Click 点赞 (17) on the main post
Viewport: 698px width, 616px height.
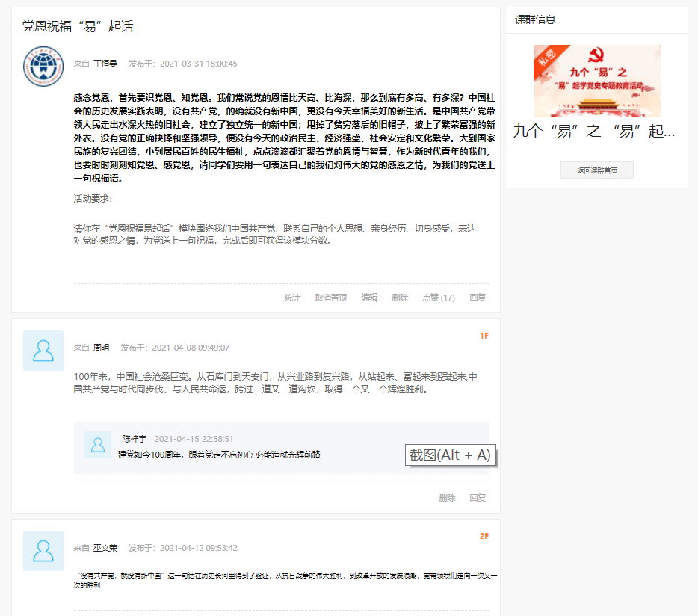[439, 298]
